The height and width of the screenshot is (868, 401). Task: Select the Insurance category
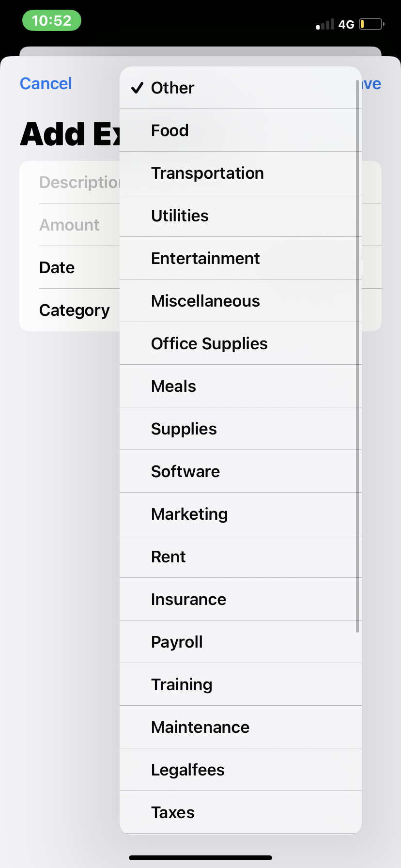[x=240, y=599]
